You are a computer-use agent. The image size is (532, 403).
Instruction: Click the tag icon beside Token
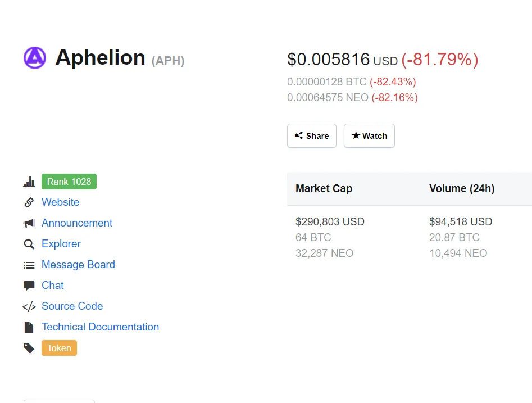click(x=29, y=348)
